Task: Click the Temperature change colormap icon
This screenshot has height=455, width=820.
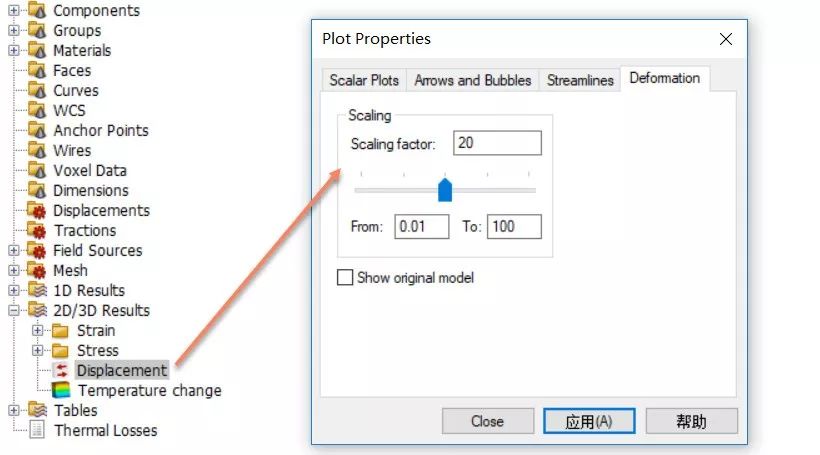Action: [61, 390]
